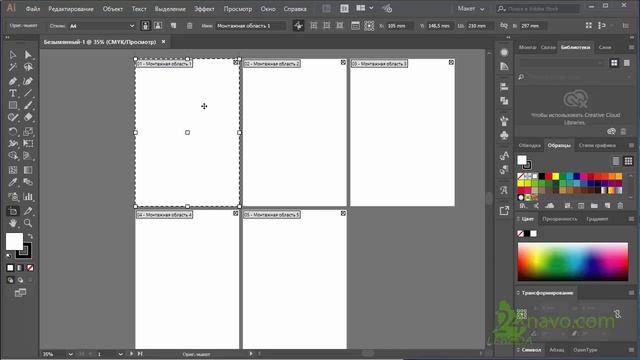Switch to the Градиент tab
Screen dimensions: 640x360
pyautogui.click(x=597, y=219)
